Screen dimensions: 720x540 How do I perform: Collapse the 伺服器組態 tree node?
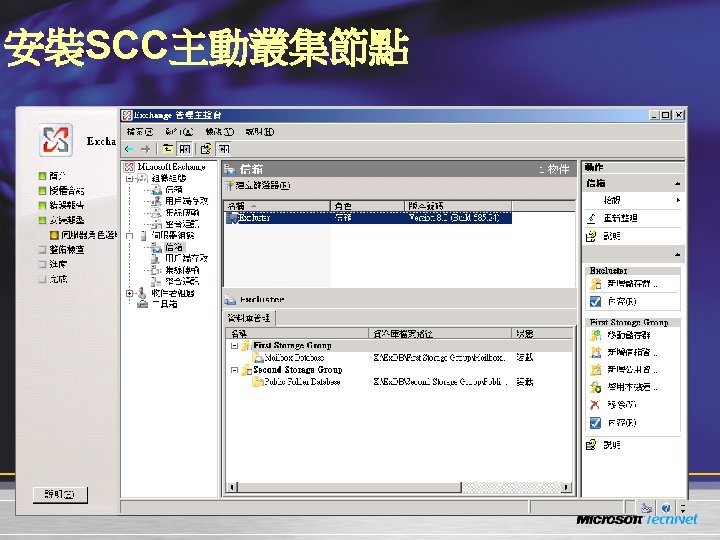(129, 236)
